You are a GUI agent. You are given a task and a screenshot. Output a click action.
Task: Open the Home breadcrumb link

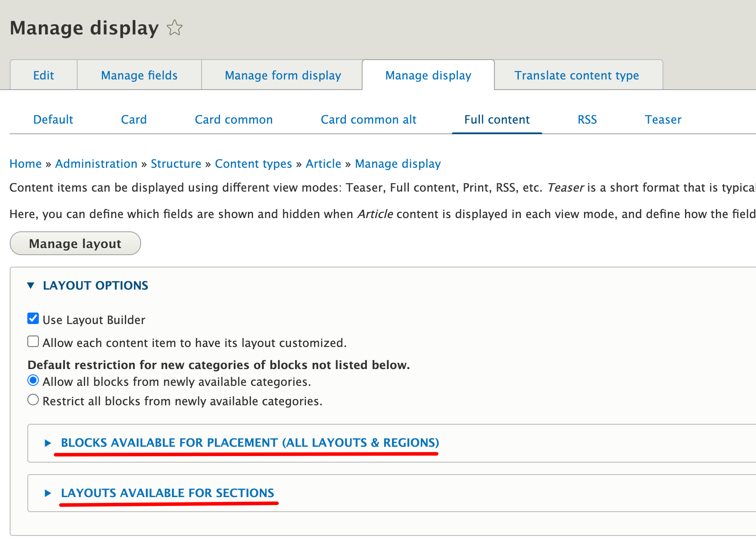(x=25, y=163)
